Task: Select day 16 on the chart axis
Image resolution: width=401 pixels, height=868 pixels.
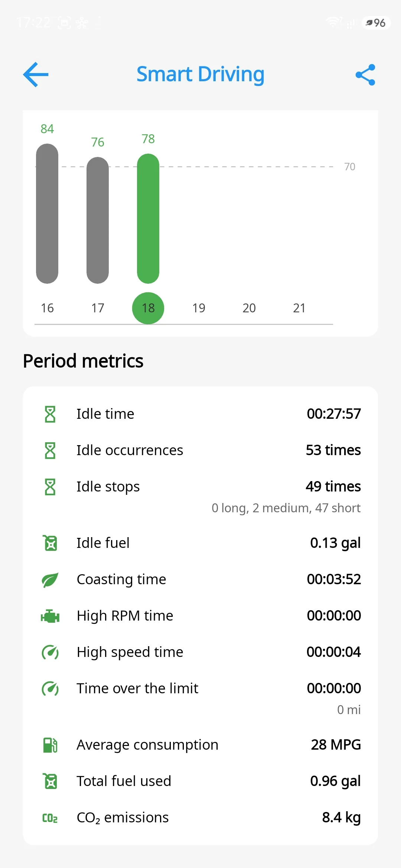Action: click(47, 308)
